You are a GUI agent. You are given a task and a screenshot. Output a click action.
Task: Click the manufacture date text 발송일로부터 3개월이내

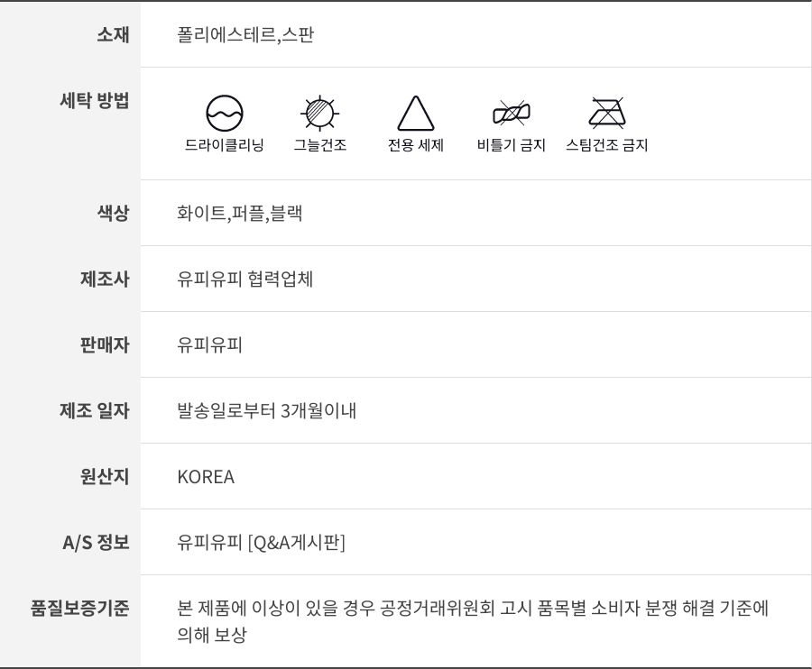[267, 411]
